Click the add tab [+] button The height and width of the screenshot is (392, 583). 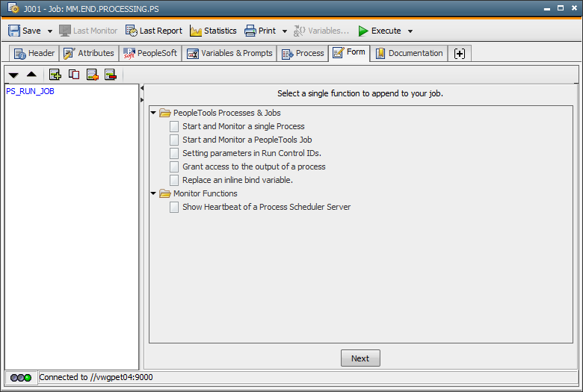click(460, 54)
